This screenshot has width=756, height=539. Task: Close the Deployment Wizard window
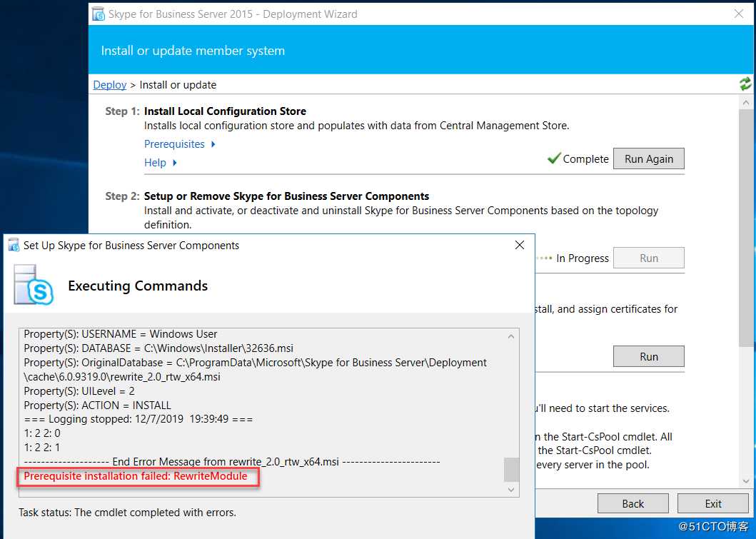[739, 14]
